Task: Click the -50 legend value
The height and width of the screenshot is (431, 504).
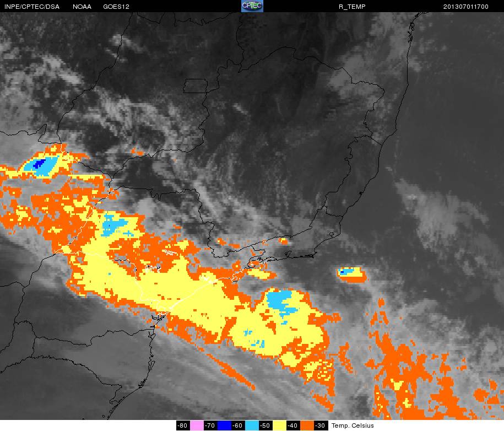Action: click(x=265, y=425)
